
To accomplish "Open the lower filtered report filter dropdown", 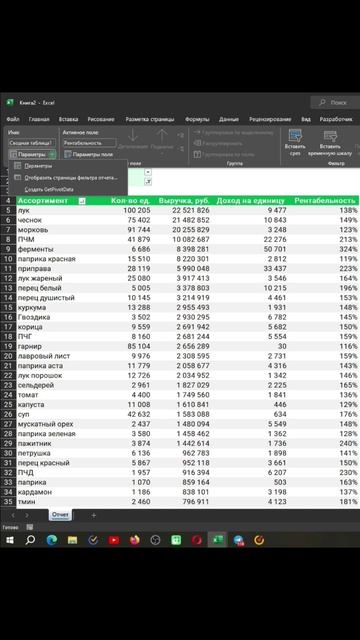I will 148,182.
